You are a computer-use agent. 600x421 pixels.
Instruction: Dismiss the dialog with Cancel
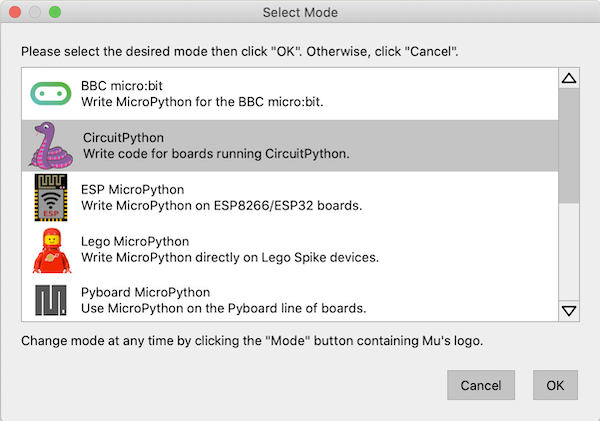(481, 385)
